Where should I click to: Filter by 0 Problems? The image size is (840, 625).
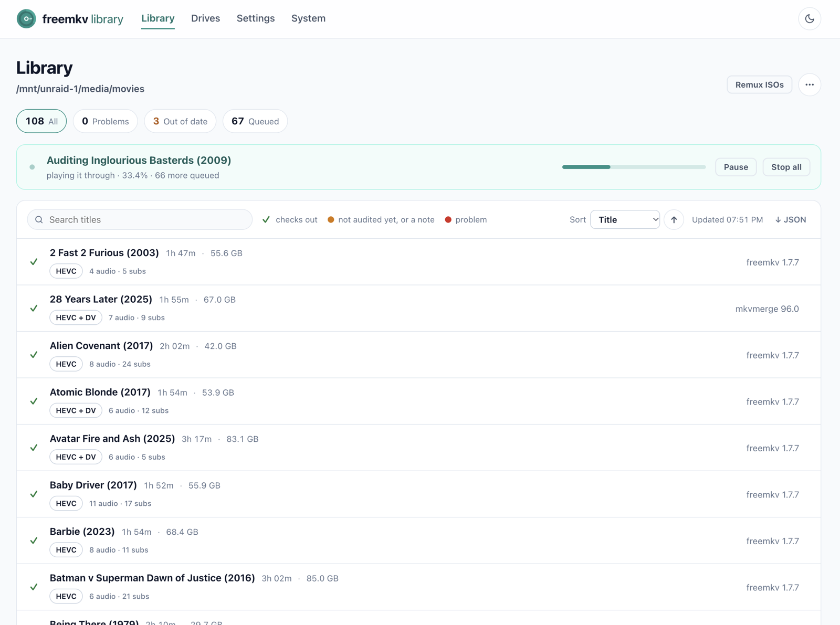[x=105, y=121]
